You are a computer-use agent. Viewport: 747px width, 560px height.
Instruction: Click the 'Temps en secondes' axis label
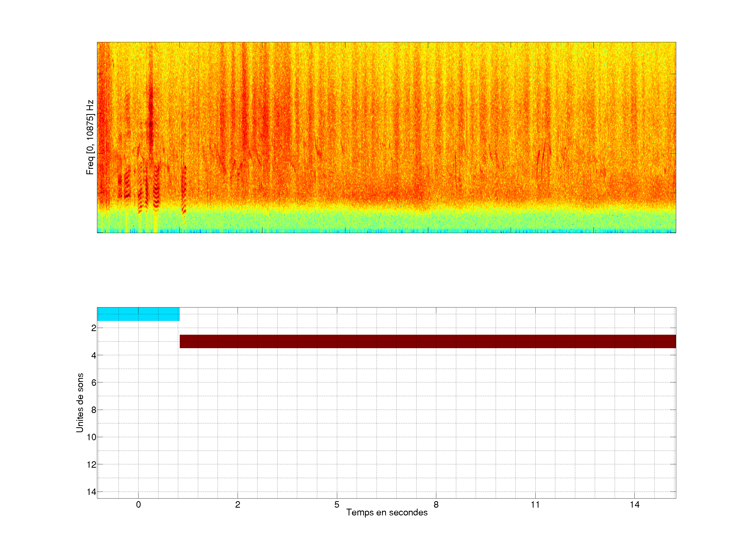[387, 512]
